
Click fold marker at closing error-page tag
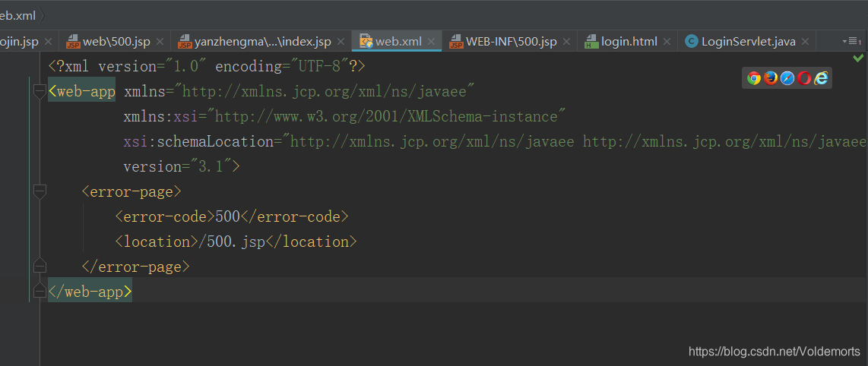point(40,265)
